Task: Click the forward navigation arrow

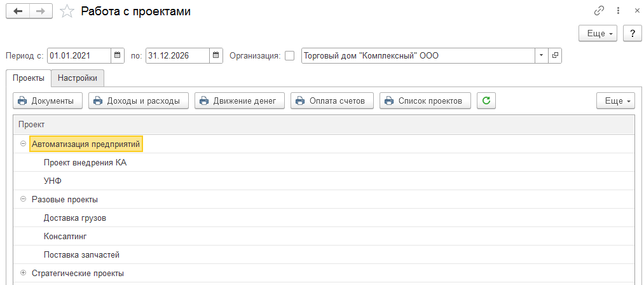Action: [x=41, y=11]
